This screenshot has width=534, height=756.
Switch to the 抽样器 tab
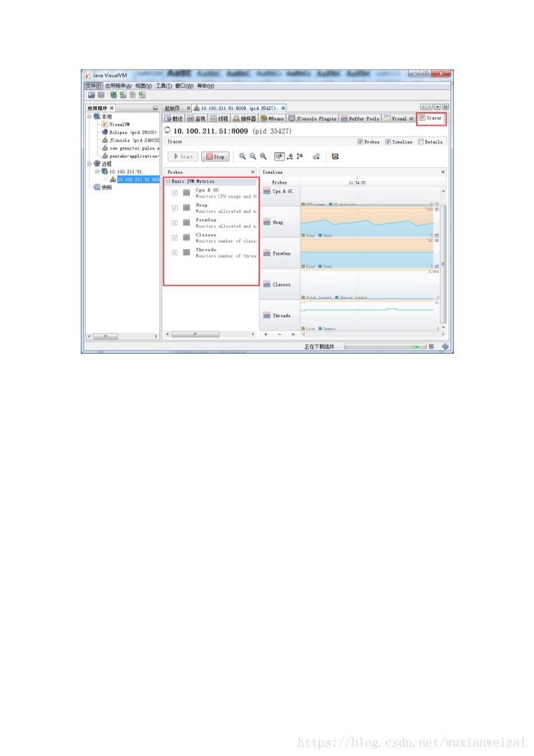(x=244, y=118)
